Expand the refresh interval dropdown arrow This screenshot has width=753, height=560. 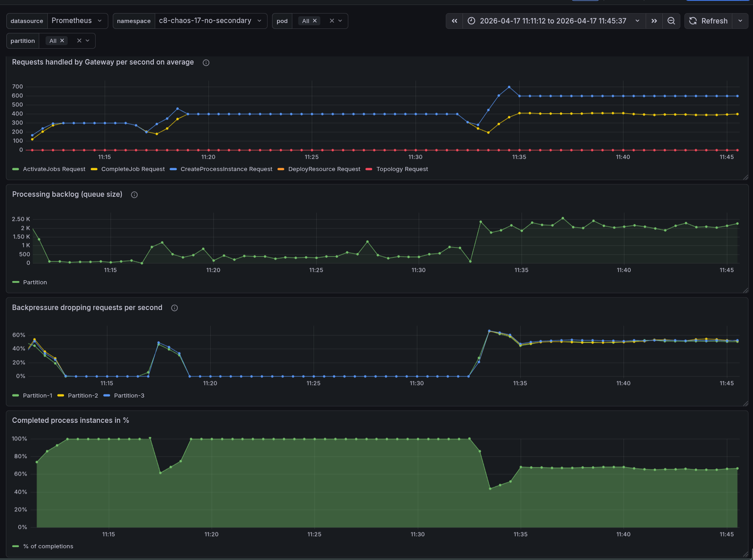pos(740,21)
